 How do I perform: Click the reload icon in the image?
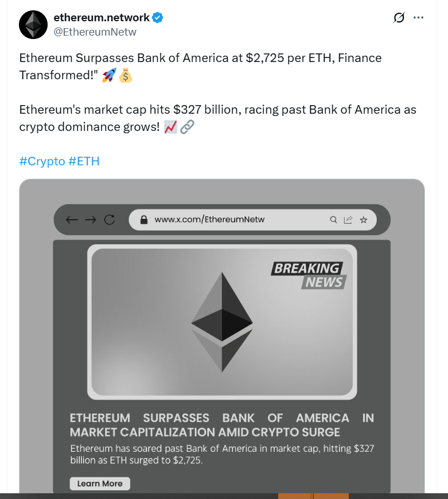(x=109, y=219)
